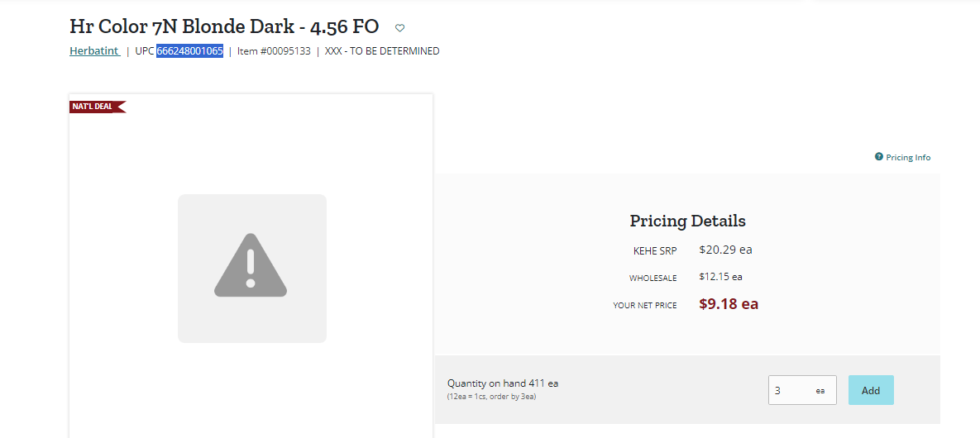Click the NAT'L DEAL ribbon badge

pyautogui.click(x=98, y=107)
